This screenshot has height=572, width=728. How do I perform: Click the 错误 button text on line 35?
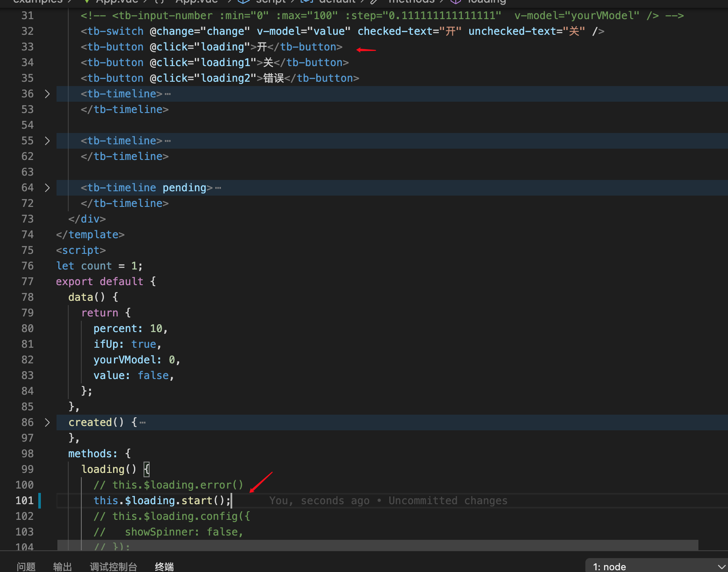pos(274,78)
